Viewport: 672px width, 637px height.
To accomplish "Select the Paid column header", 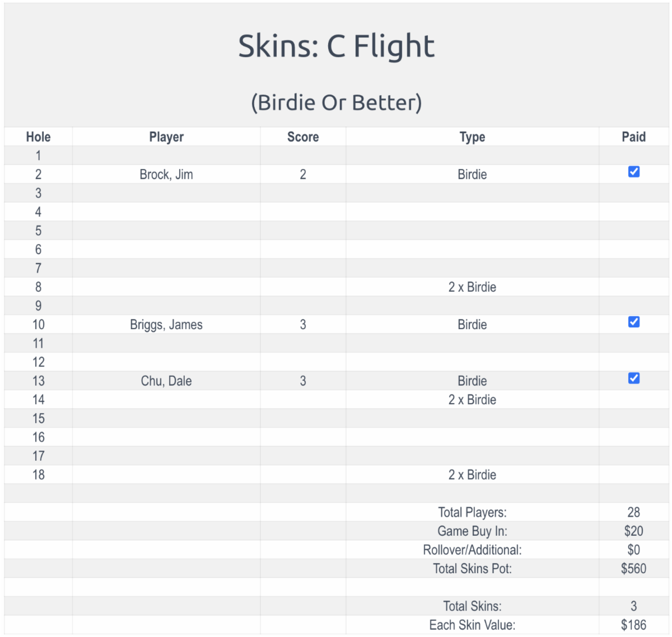I will pyautogui.click(x=633, y=137).
